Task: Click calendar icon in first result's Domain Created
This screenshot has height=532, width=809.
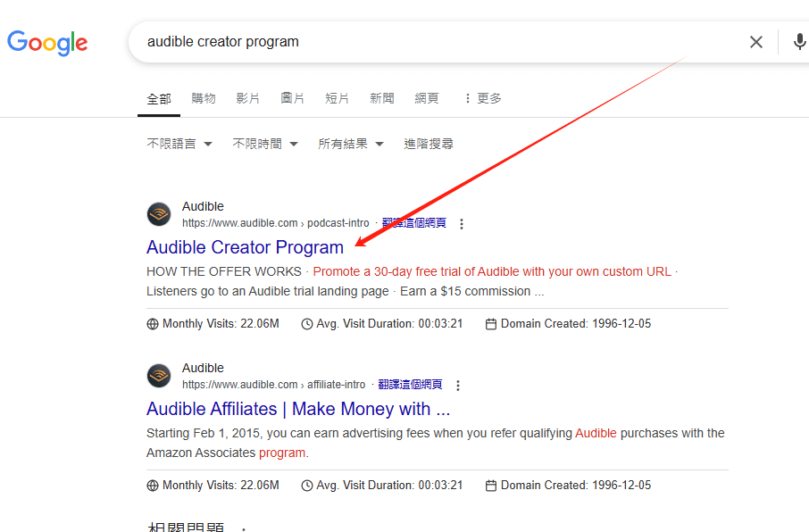Action: [x=491, y=324]
